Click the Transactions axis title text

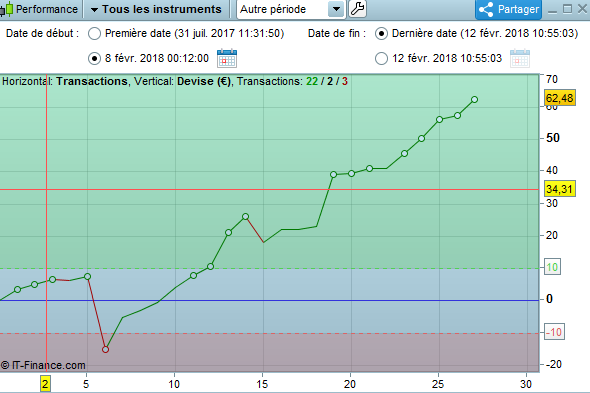pos(92,81)
